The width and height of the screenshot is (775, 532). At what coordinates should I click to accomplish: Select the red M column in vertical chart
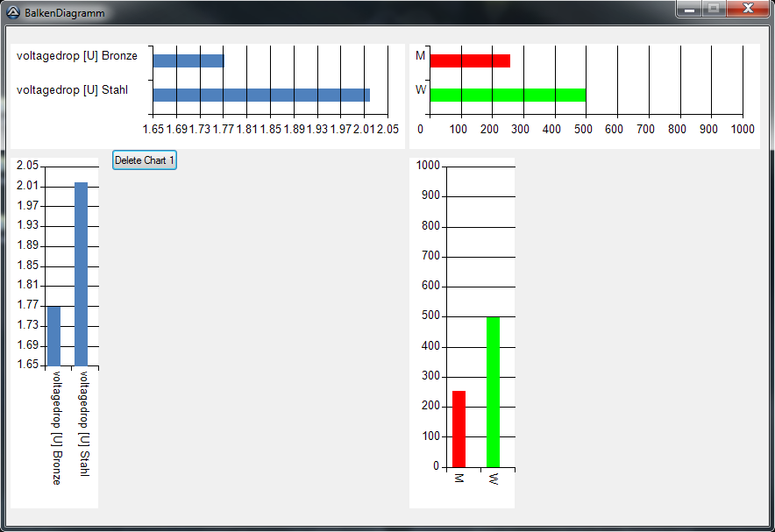(x=459, y=429)
